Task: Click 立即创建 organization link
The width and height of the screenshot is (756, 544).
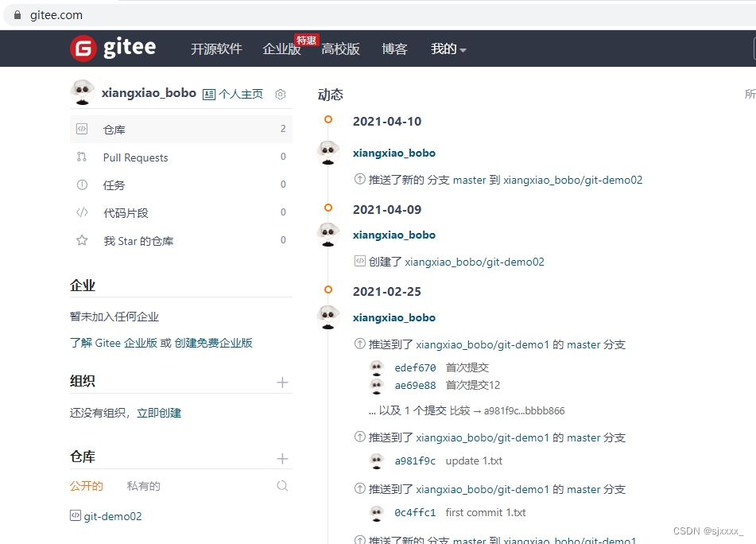Action: 159,413
